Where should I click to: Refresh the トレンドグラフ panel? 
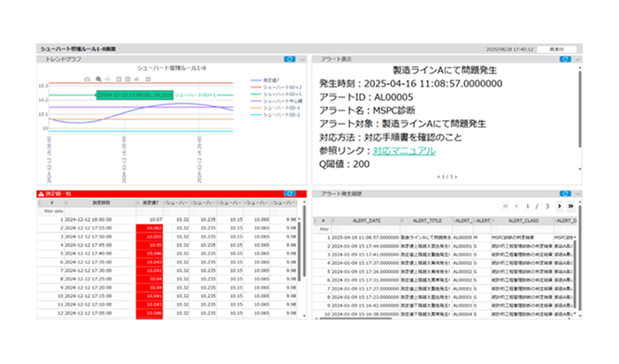[290, 58]
